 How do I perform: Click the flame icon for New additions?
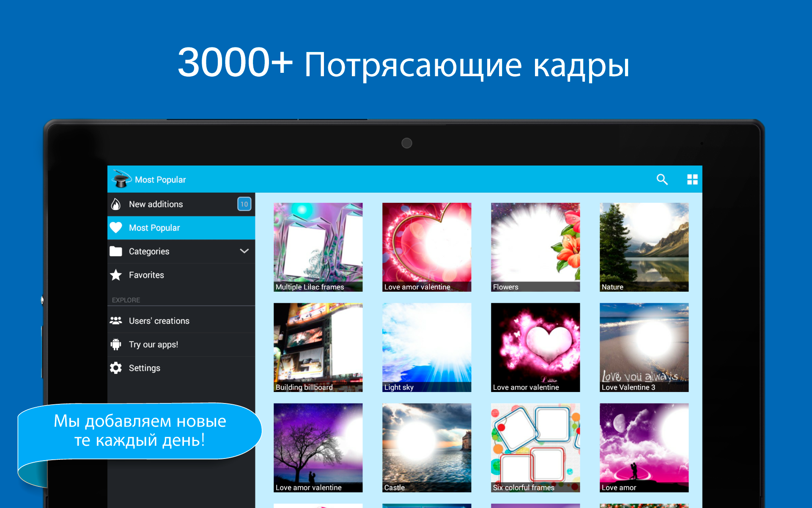point(116,204)
